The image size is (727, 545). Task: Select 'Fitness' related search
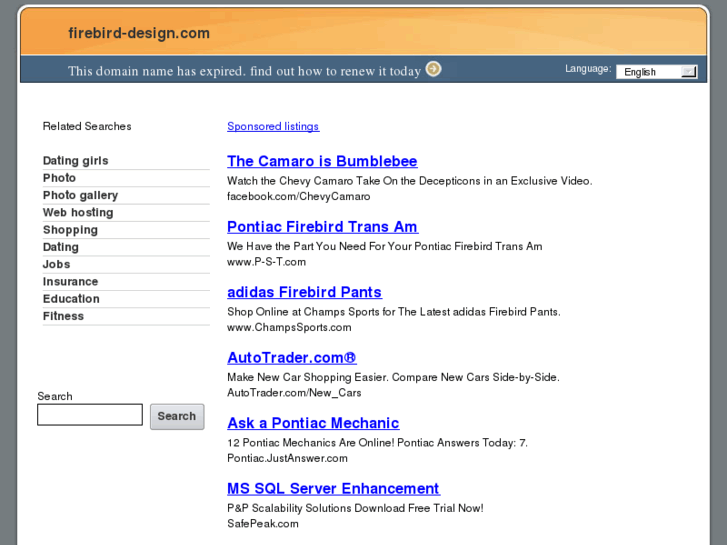(x=63, y=316)
